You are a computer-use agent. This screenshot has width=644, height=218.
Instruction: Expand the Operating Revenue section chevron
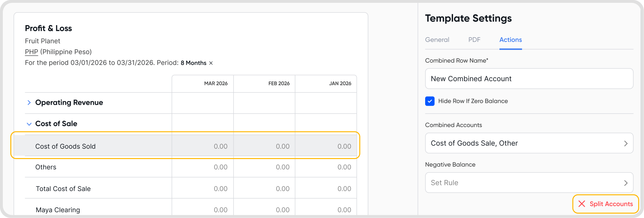coord(29,103)
